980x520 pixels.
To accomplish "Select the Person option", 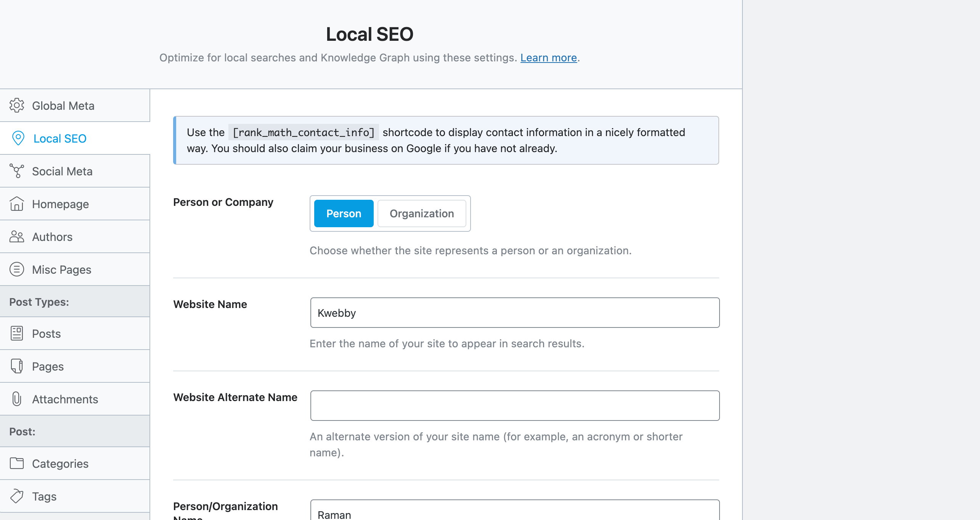I will coord(344,213).
